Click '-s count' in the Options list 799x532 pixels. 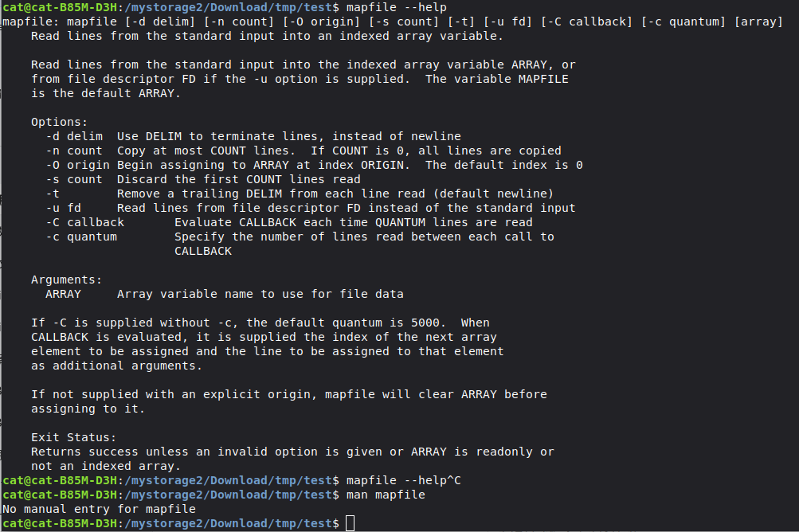click(x=74, y=179)
